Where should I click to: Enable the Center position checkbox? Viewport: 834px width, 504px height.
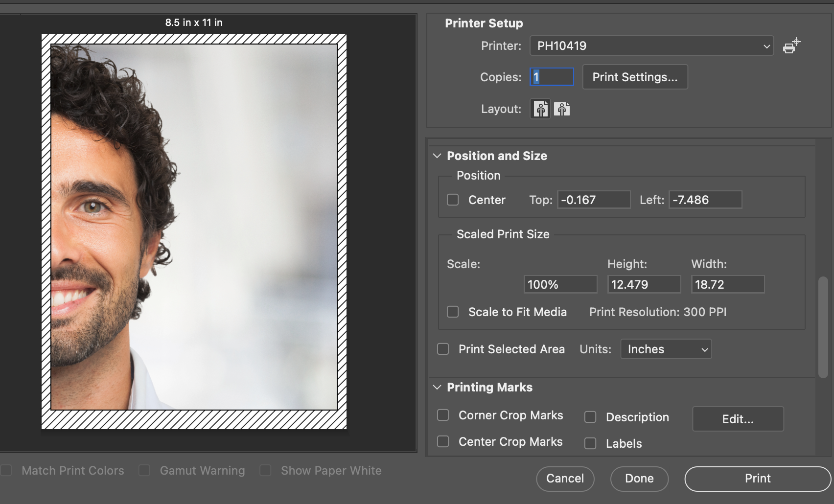click(452, 200)
